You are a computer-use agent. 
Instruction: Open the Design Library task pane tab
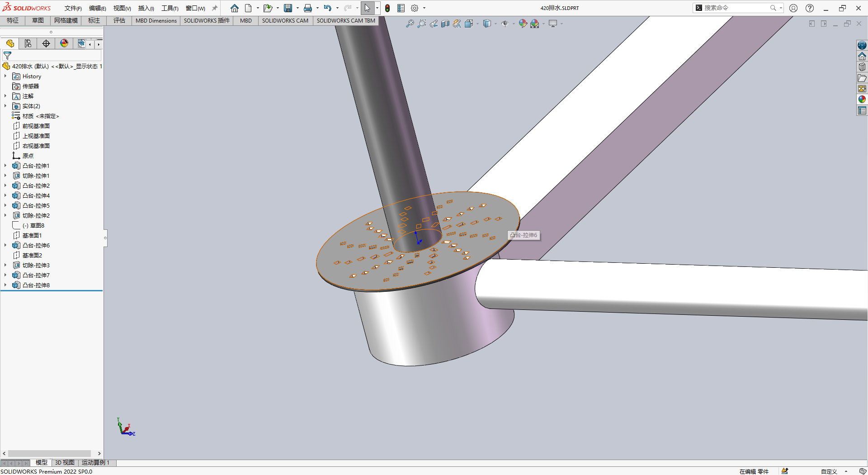coord(862,67)
